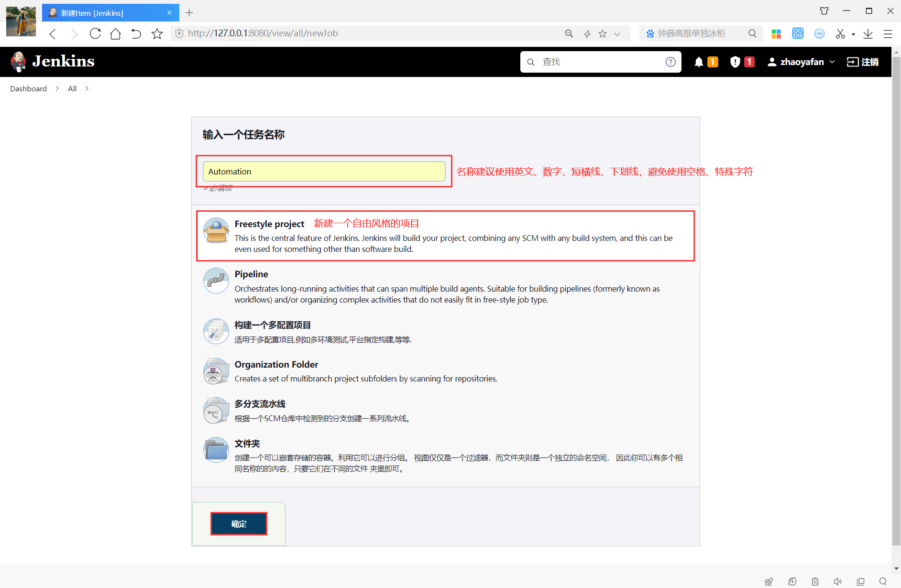Toggle sound mute icon in status bar
Image resolution: width=901 pixels, height=588 pixels.
pos(837,581)
